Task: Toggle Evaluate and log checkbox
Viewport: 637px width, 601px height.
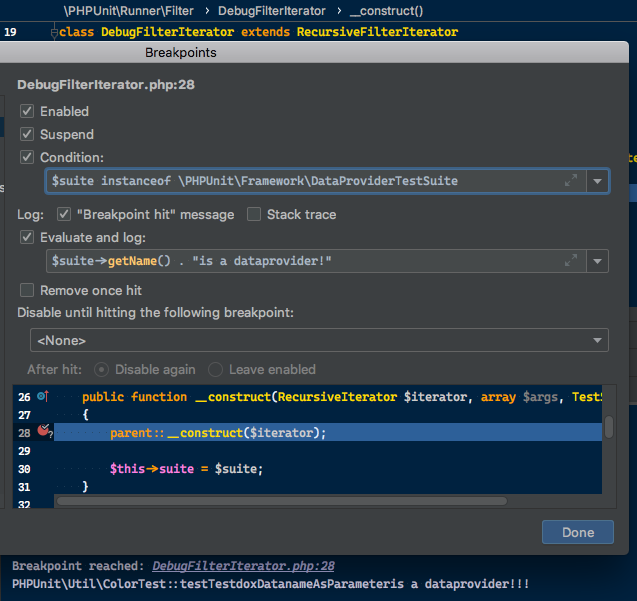Action: pos(27,237)
